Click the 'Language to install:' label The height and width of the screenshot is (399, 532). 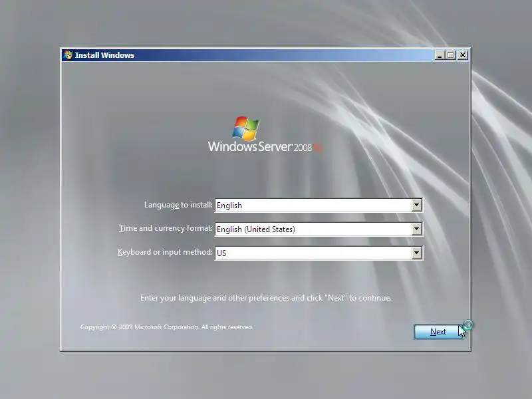tap(178, 205)
